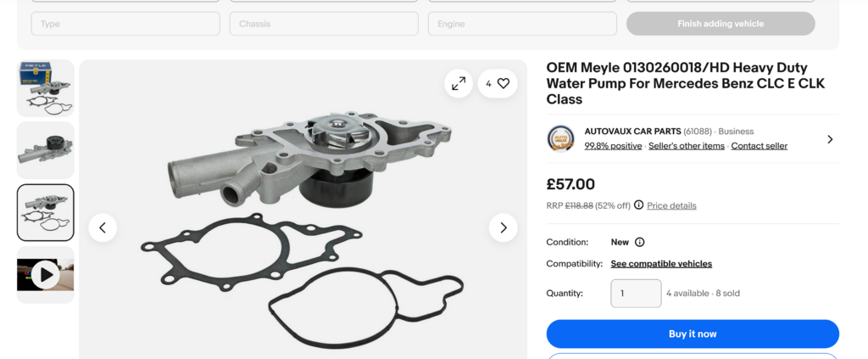Open the Chassis vehicle field

[324, 24]
